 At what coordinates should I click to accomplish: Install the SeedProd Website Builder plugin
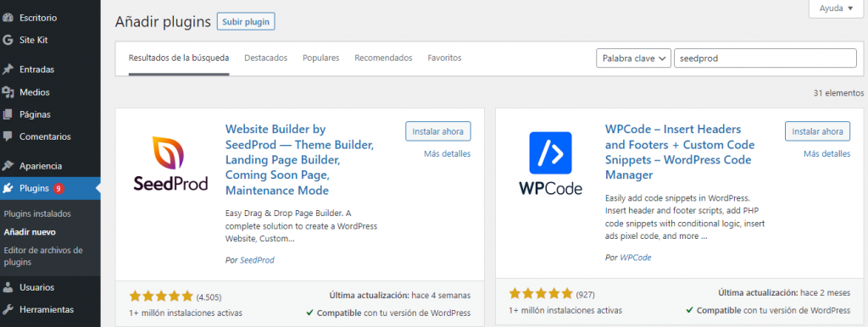tap(438, 131)
